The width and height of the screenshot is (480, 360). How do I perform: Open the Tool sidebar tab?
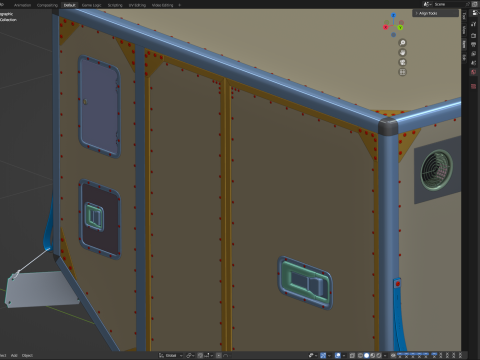tap(464, 16)
